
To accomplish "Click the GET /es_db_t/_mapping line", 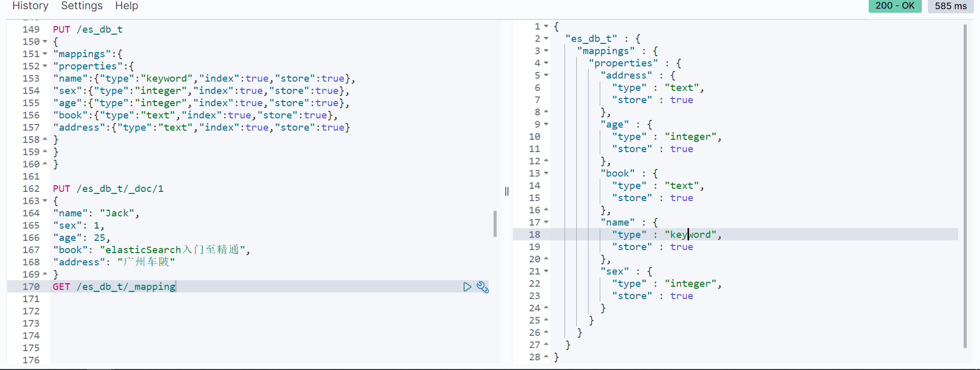I will coord(114,287).
